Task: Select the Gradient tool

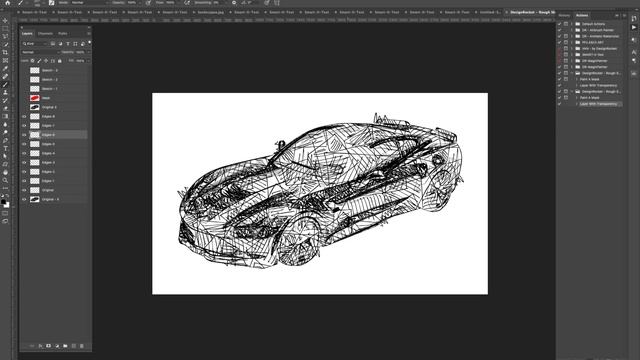Action: [x=5, y=116]
